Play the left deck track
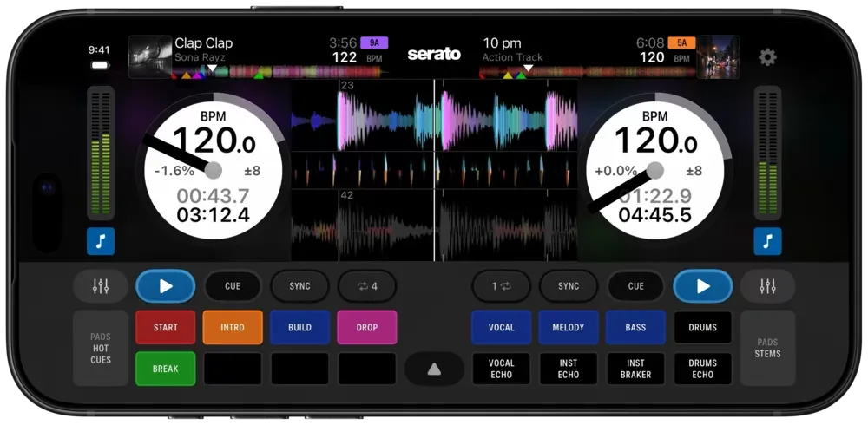Screen dimensions: 868x425 coord(166,286)
